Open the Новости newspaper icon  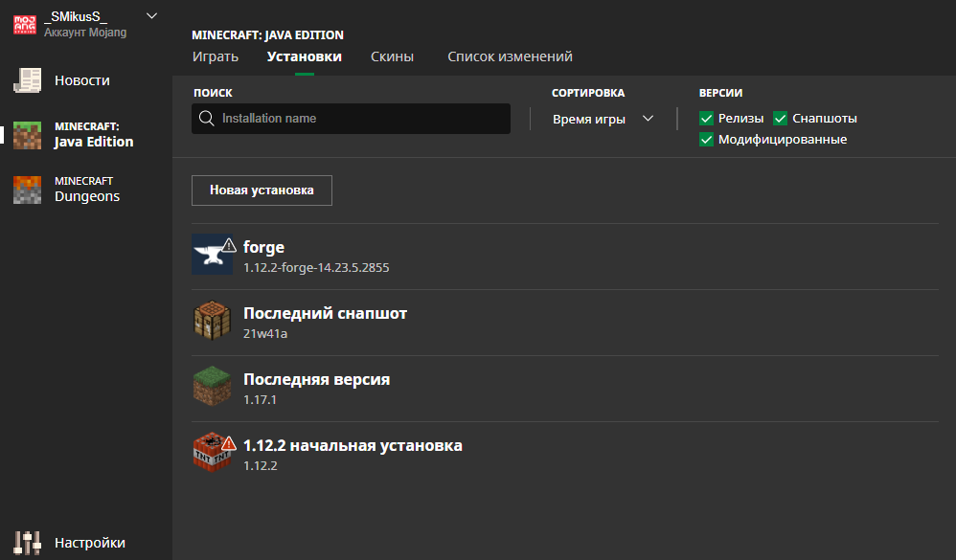click(28, 80)
